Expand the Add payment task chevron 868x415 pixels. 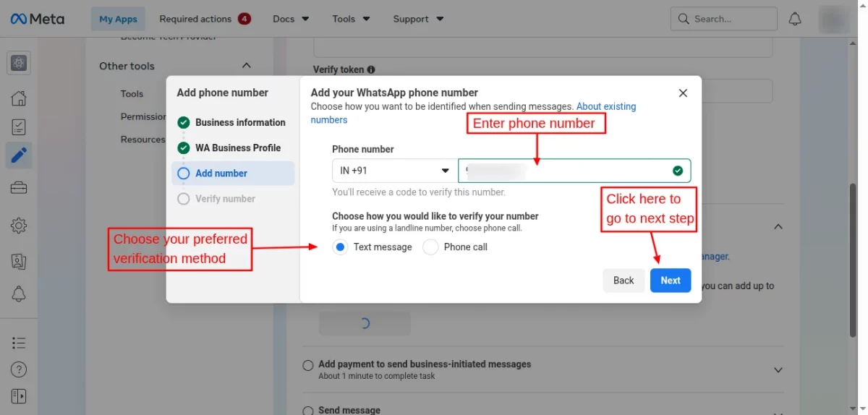coord(778,369)
